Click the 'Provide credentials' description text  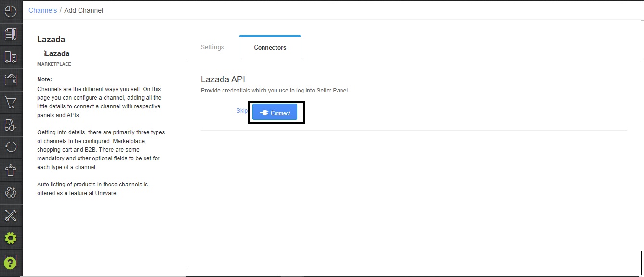point(275,91)
